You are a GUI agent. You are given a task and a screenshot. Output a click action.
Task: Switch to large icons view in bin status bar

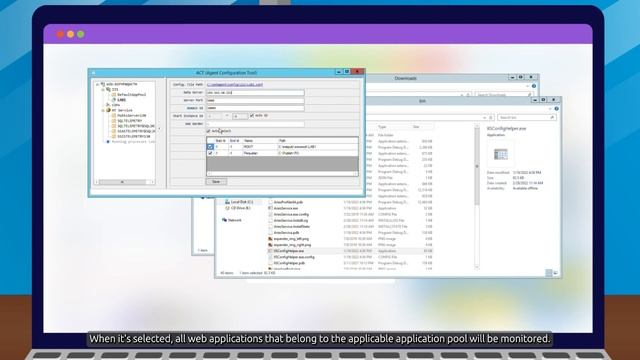click(x=556, y=273)
